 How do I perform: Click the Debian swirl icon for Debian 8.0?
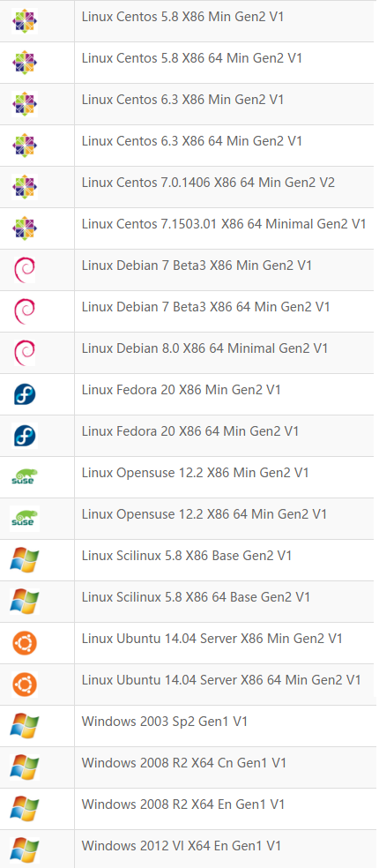coord(25,353)
